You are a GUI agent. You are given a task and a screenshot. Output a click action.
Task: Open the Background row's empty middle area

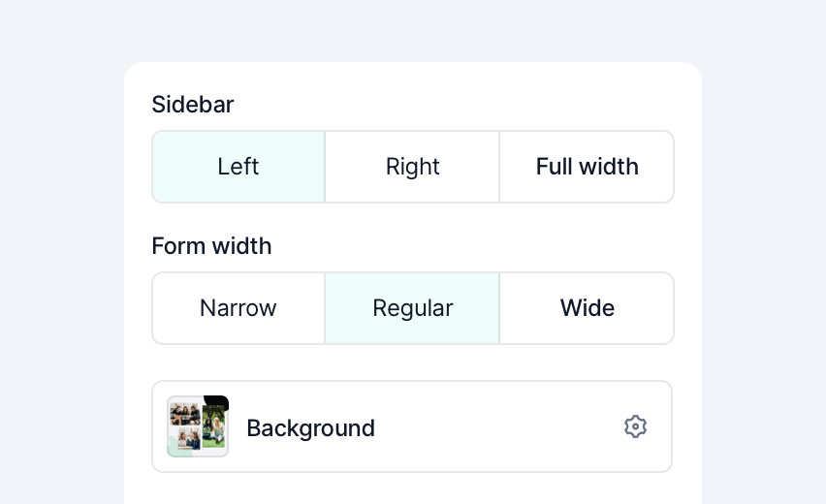[x=497, y=426]
